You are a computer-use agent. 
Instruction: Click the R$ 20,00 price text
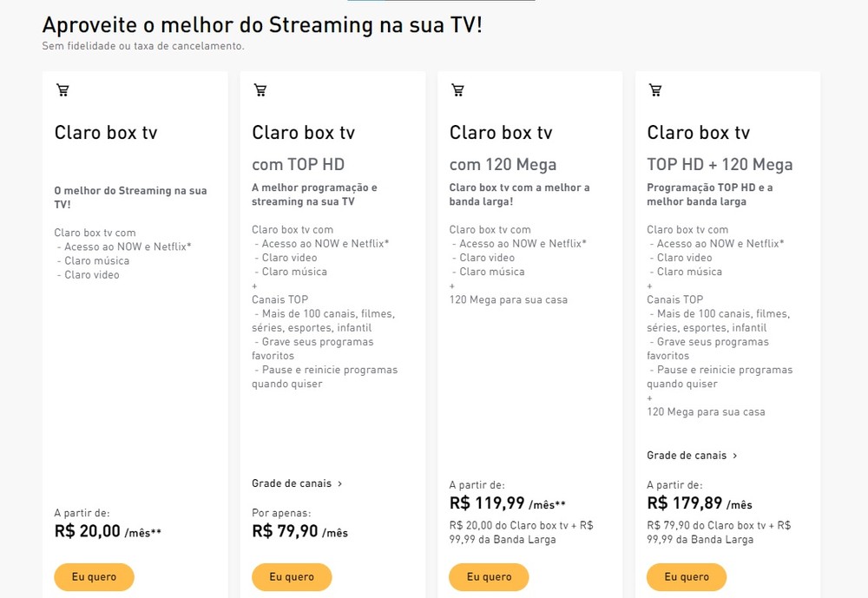[87, 531]
